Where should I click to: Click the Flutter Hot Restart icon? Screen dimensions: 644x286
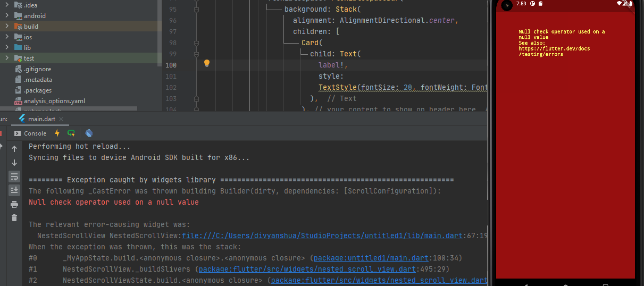tap(71, 133)
